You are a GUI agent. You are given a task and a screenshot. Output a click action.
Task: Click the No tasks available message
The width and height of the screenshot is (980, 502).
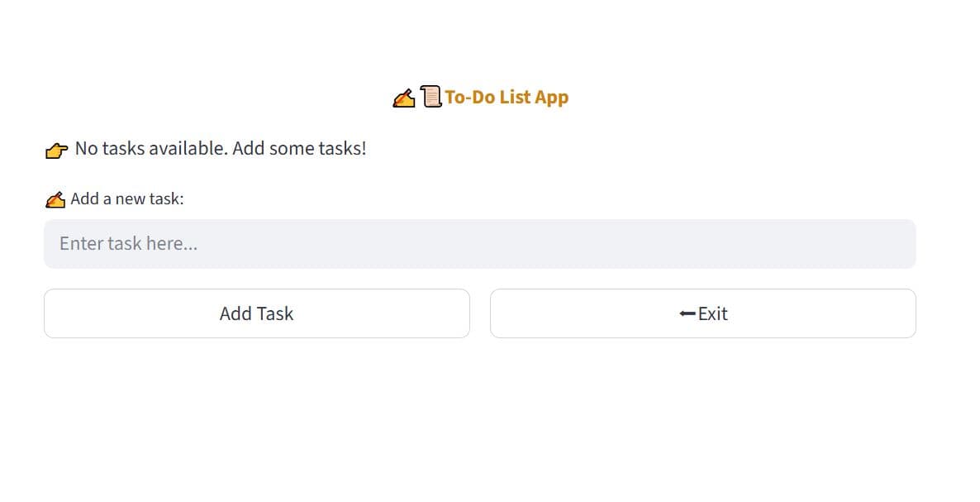coord(220,149)
